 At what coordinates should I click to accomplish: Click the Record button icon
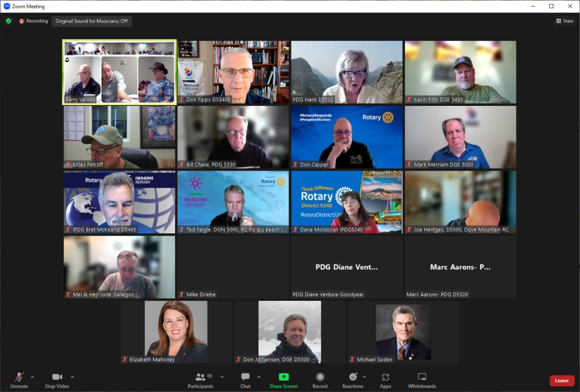point(320,377)
